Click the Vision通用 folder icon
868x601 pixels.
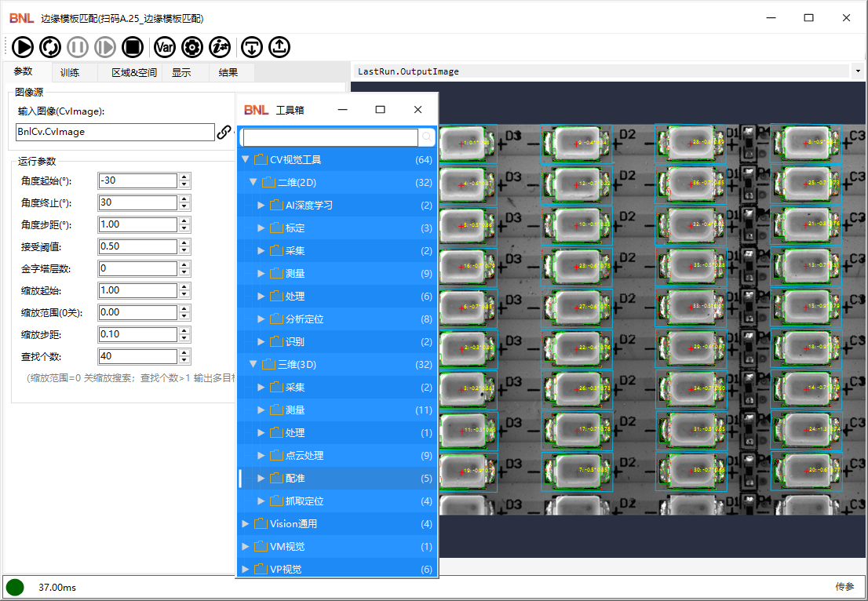pos(261,523)
